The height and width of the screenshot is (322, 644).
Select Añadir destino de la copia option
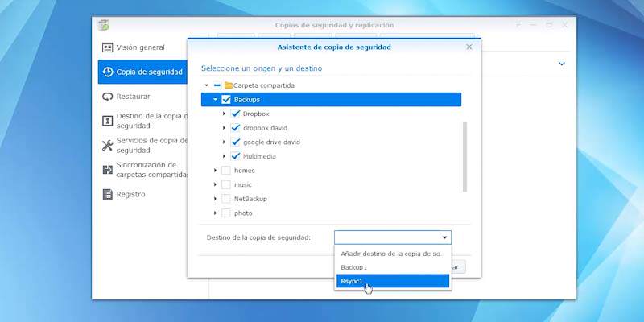tap(393, 254)
